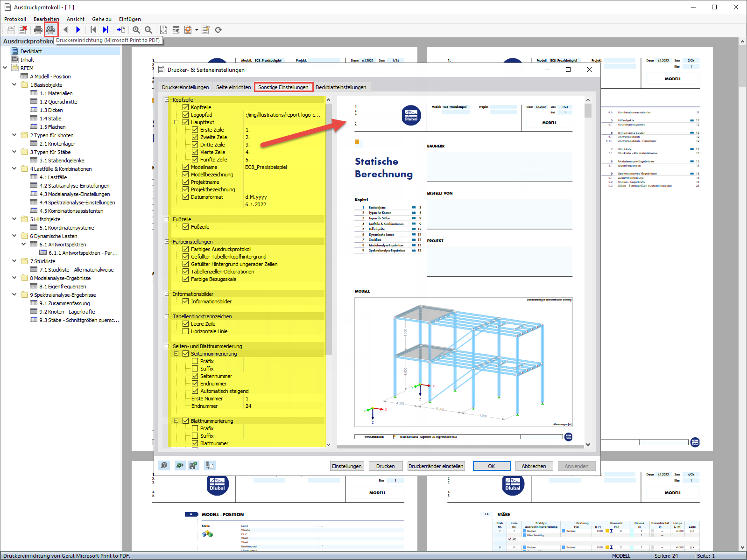747x560 pixels.
Task: Confirm the dialog with OK
Action: pyautogui.click(x=491, y=466)
